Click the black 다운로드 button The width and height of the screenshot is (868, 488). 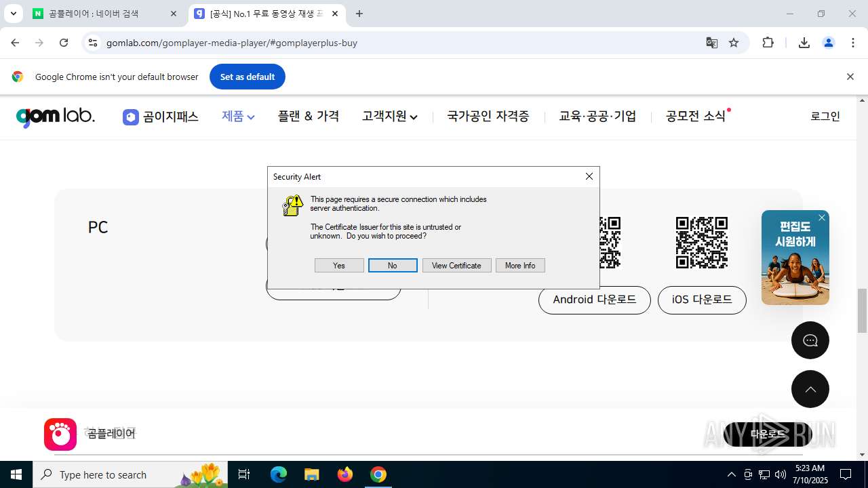(768, 434)
